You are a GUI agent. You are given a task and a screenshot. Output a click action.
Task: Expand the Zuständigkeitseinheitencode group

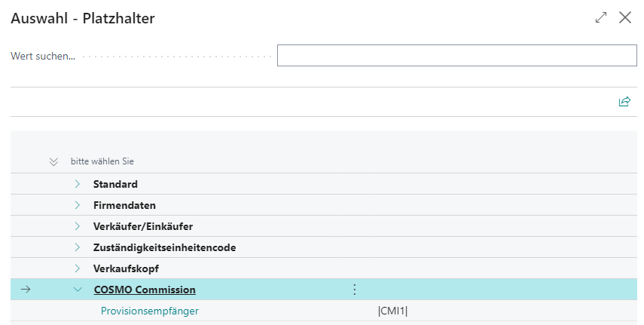pos(78,247)
